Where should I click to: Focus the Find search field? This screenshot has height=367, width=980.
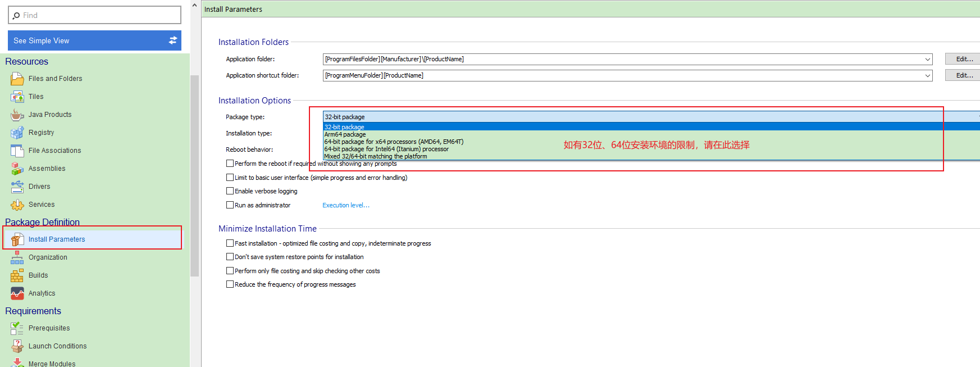click(94, 15)
